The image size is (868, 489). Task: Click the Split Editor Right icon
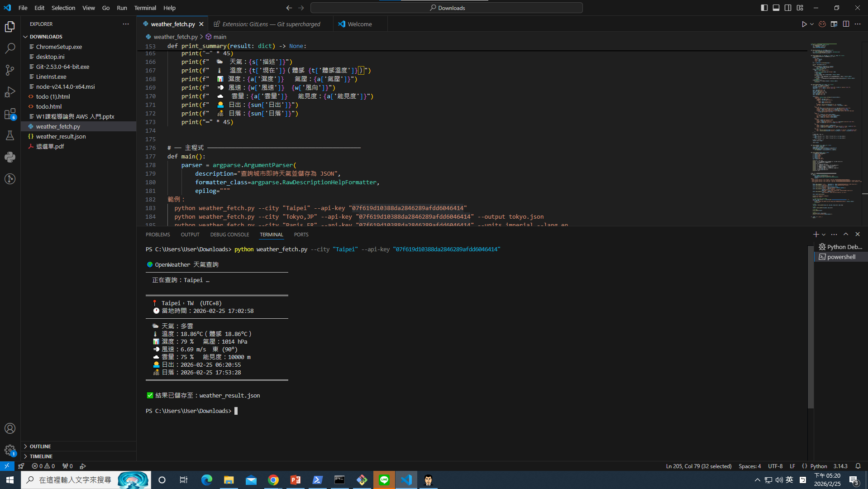846,24
